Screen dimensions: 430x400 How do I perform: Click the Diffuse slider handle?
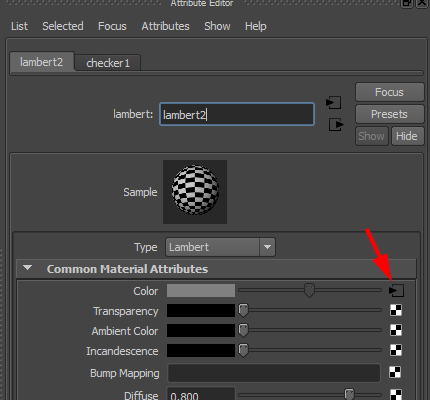[x=349, y=394]
